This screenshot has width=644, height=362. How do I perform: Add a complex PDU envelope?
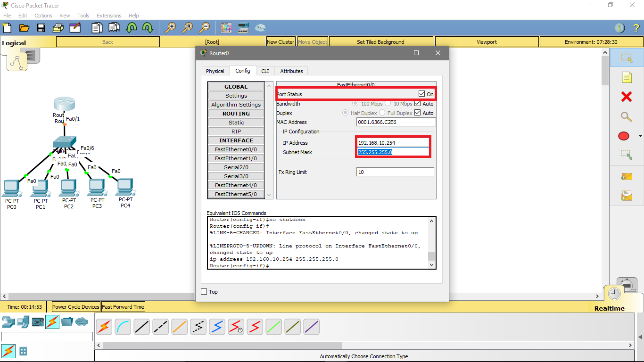tap(627, 195)
